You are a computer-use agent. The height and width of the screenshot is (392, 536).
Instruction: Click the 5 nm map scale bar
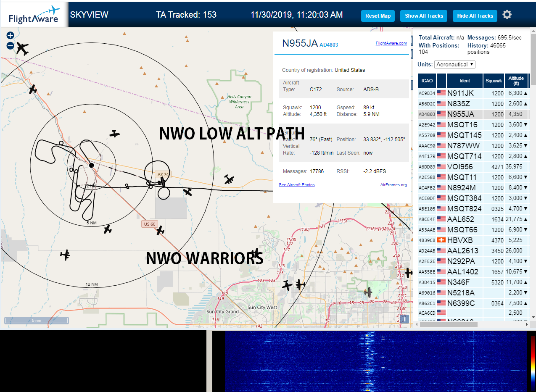(x=37, y=321)
